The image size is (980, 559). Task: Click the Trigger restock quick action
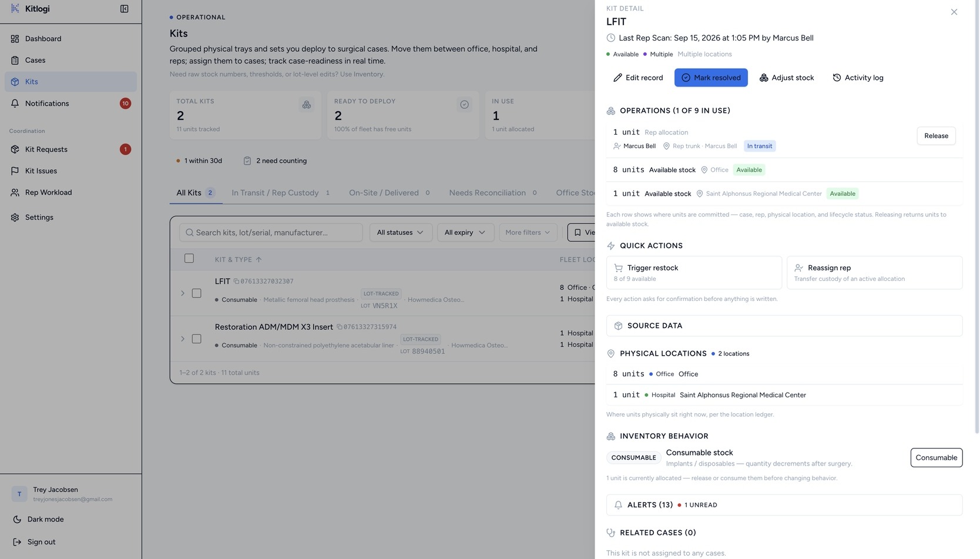[694, 273]
